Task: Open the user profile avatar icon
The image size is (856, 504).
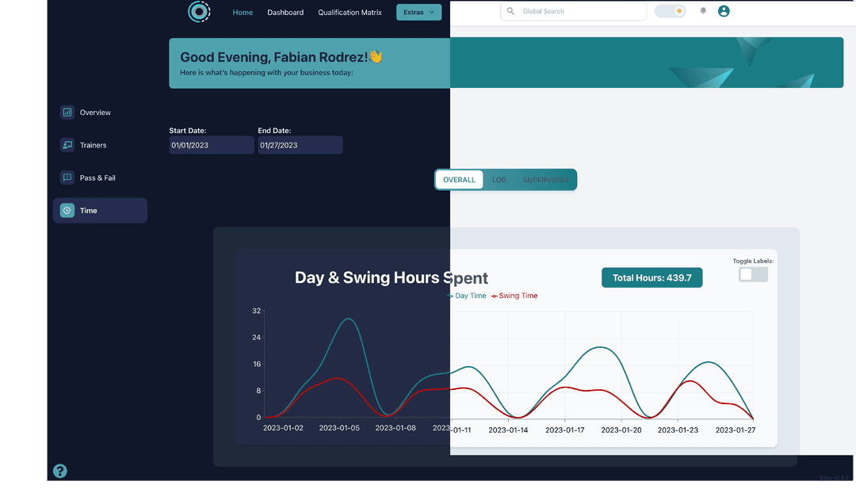Action: point(724,11)
